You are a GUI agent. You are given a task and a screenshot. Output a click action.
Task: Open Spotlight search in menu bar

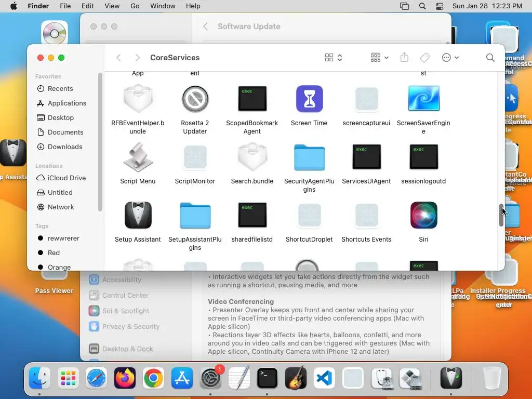pos(422,6)
